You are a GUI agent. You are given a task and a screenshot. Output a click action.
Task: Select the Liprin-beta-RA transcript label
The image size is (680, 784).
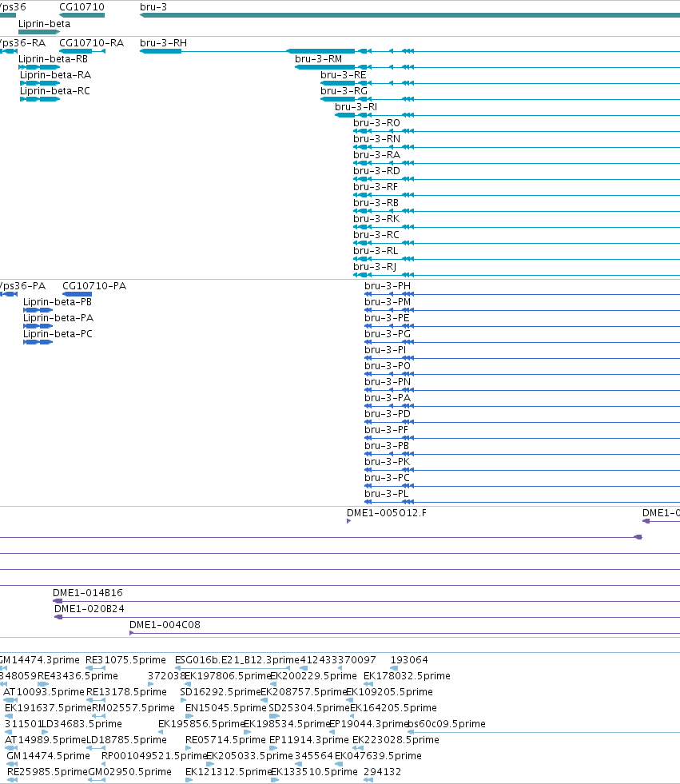[55, 75]
